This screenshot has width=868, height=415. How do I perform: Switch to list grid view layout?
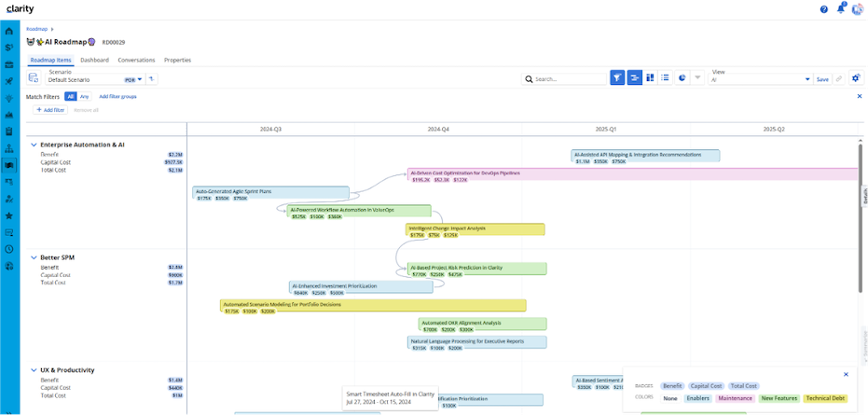click(666, 78)
